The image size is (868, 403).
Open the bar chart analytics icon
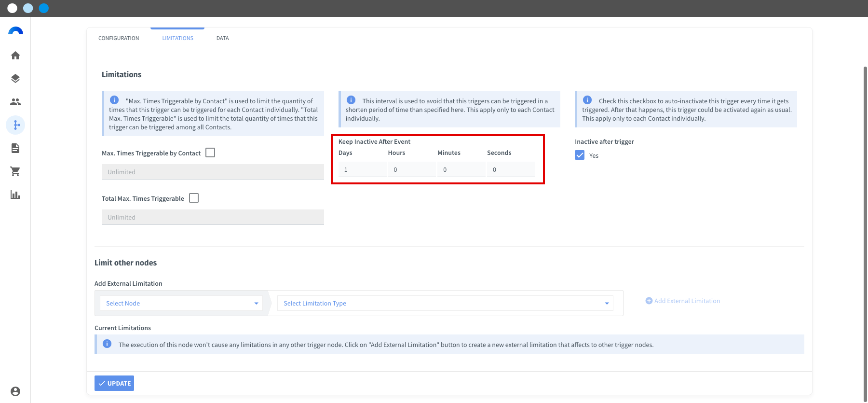tap(15, 195)
